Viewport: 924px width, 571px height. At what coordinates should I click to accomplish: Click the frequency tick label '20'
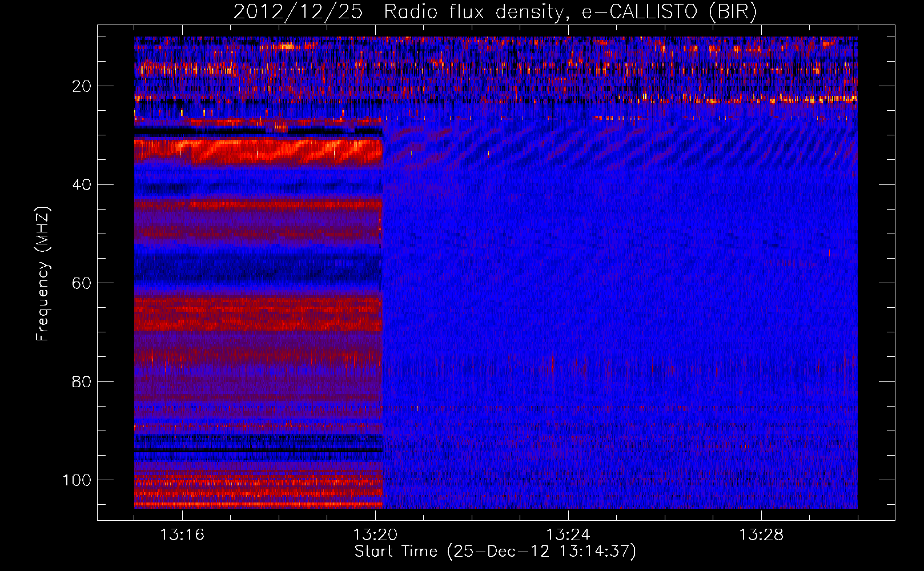82,86
